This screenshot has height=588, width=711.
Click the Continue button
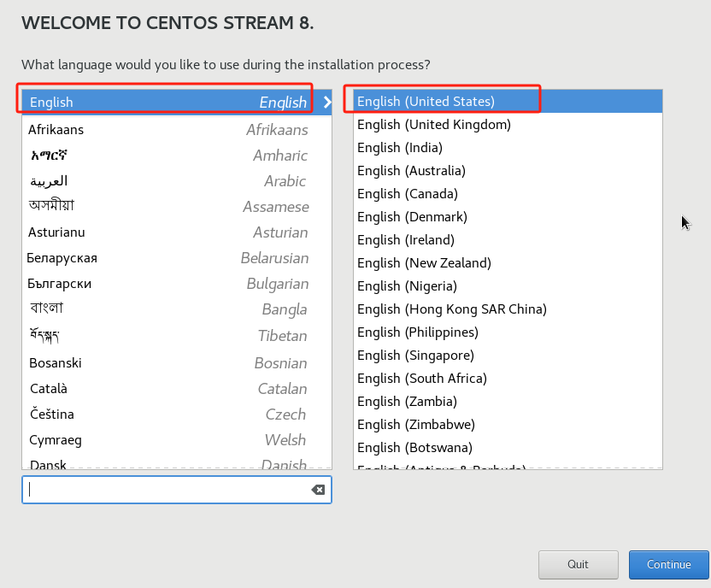(668, 564)
